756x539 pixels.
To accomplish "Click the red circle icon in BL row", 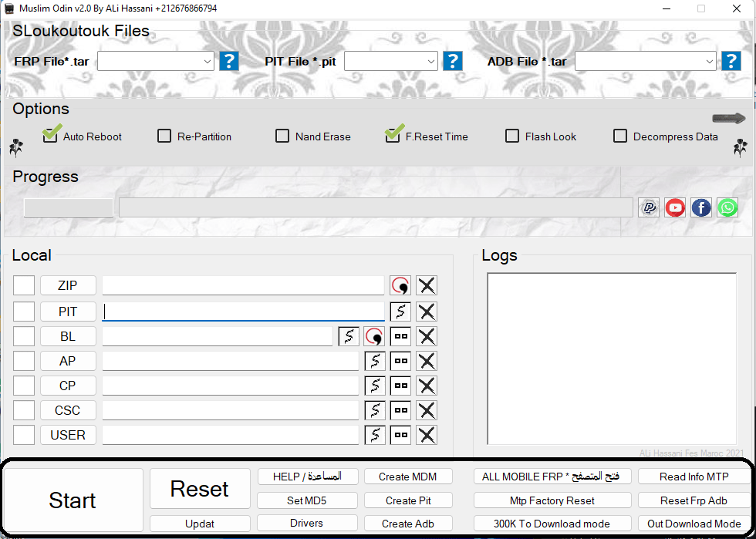I will point(374,336).
